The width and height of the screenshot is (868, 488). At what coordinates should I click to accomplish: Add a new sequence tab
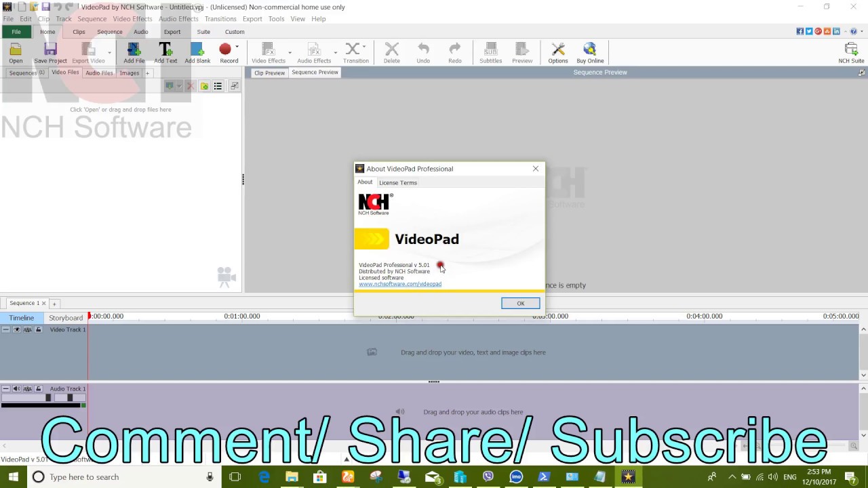point(54,304)
